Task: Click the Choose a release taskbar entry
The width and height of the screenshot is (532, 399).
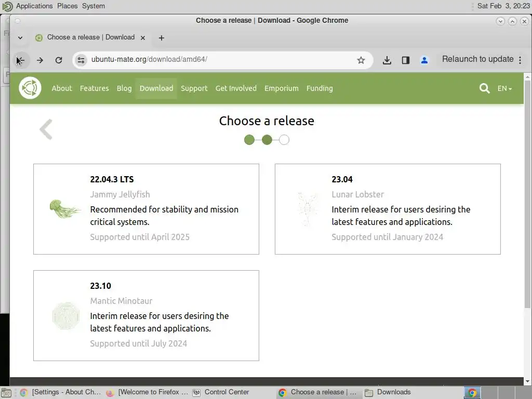Action: click(x=318, y=393)
